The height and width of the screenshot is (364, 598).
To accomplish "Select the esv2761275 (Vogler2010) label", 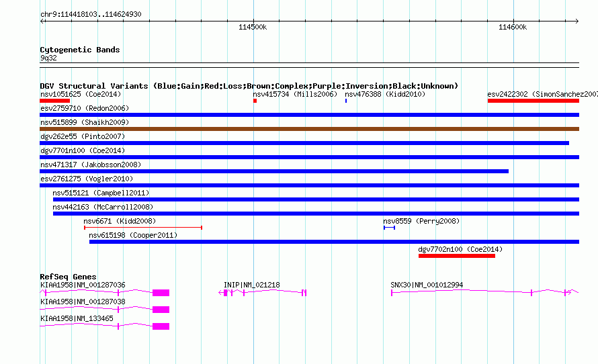I will tap(87, 179).
